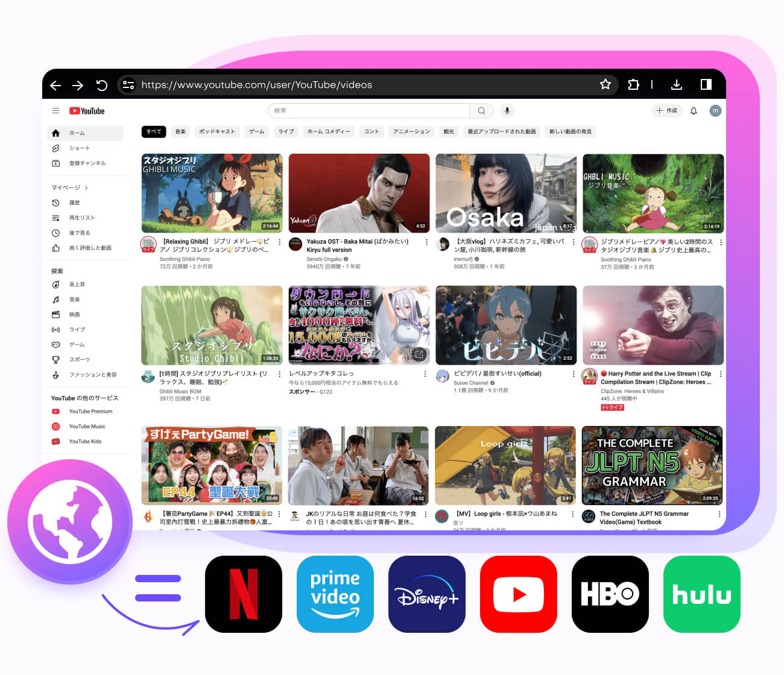Open the browser downloads icon
The height and width of the screenshot is (675, 784).
677,84
